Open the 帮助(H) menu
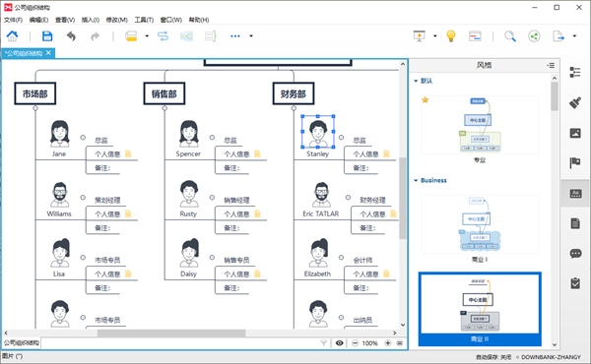The image size is (591, 364). pos(199,20)
